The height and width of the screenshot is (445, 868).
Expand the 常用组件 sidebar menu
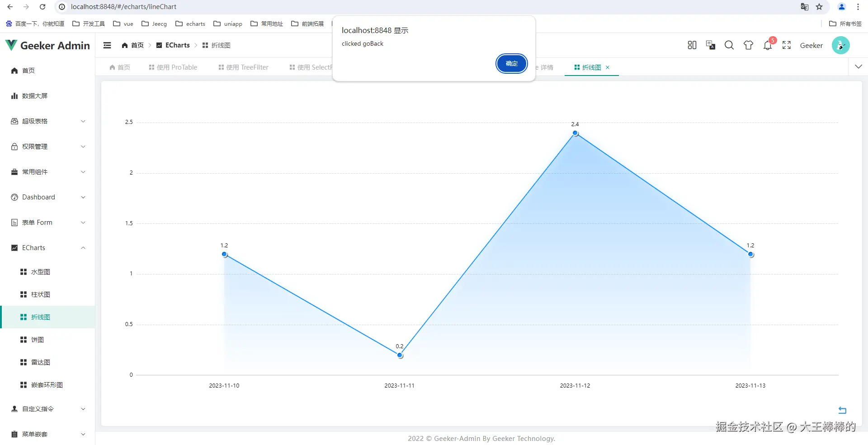coord(47,172)
